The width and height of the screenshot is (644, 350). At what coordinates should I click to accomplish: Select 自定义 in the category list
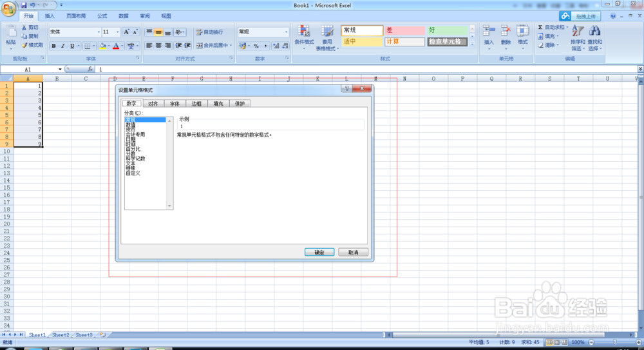(x=133, y=173)
